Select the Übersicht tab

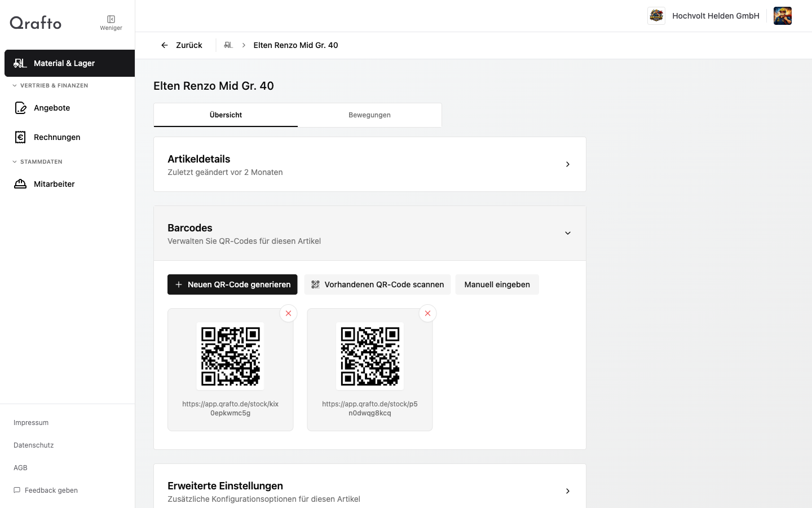[x=226, y=115]
